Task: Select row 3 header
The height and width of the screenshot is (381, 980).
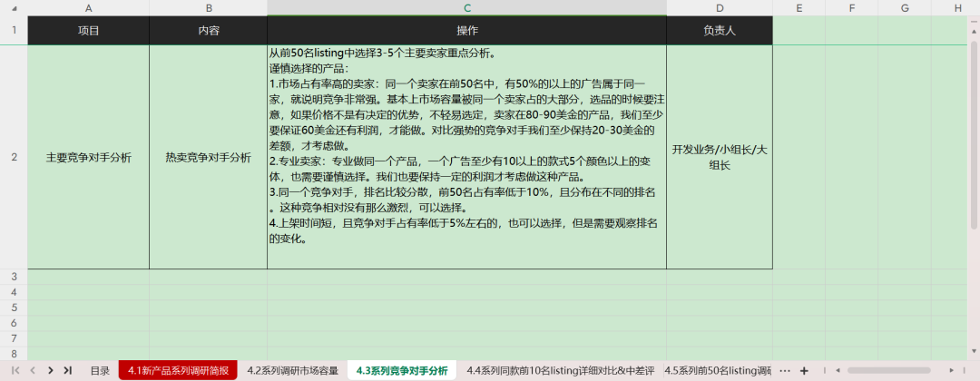Action: tap(14, 277)
